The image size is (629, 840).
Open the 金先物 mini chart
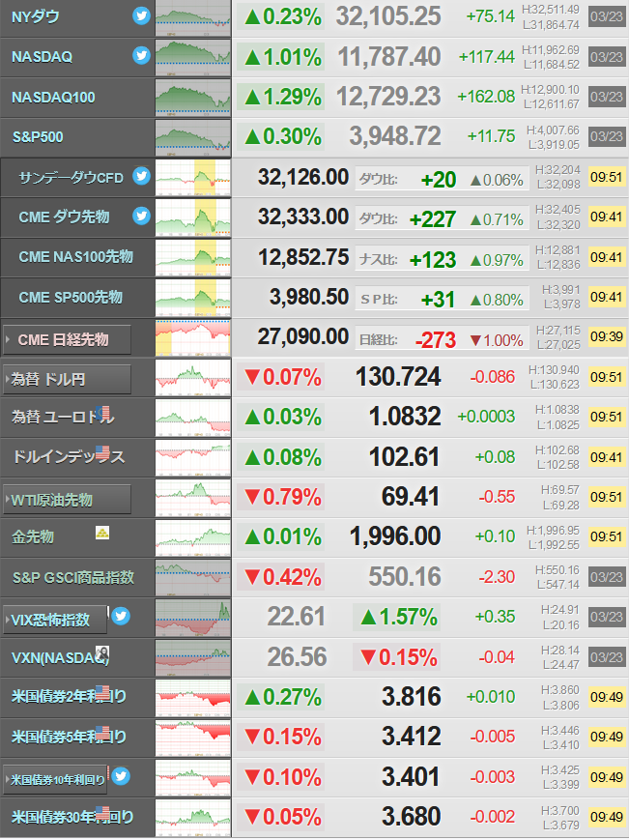click(x=192, y=537)
